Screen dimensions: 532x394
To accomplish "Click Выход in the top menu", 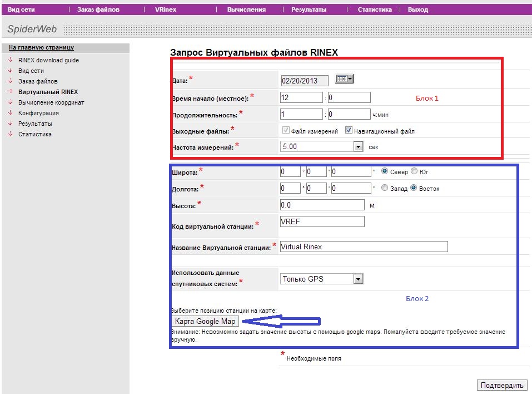I will point(417,9).
